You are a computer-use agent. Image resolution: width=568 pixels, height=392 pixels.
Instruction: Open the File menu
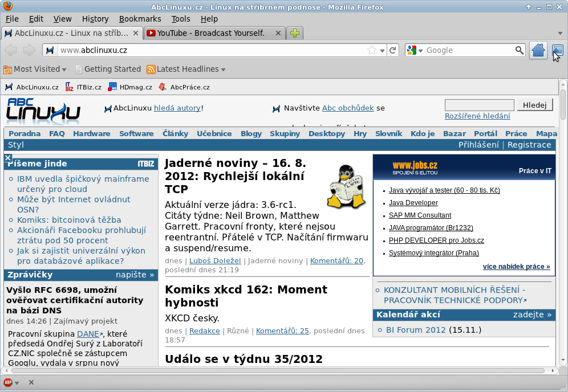pyautogui.click(x=12, y=19)
